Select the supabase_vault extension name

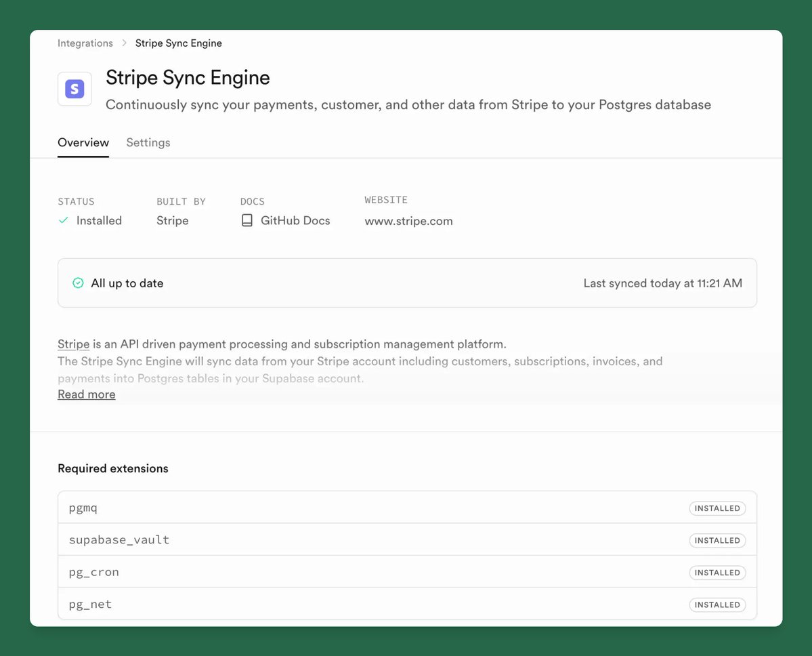tap(119, 540)
